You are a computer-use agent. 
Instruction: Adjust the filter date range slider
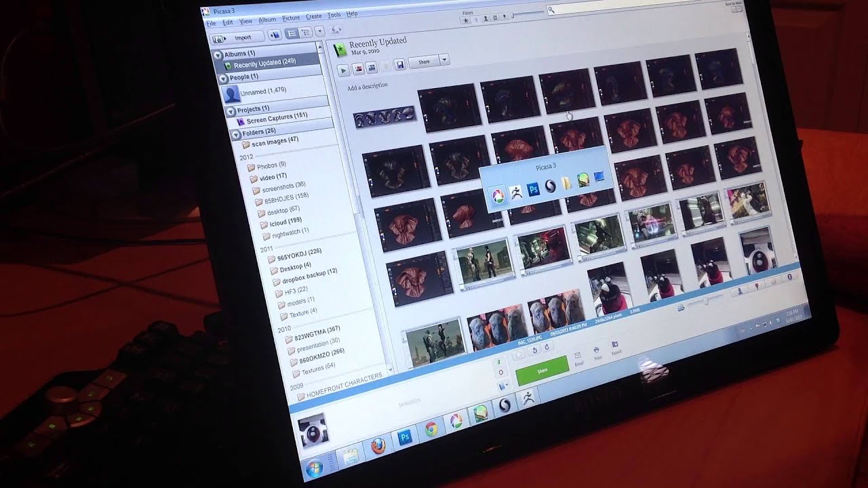(x=527, y=14)
